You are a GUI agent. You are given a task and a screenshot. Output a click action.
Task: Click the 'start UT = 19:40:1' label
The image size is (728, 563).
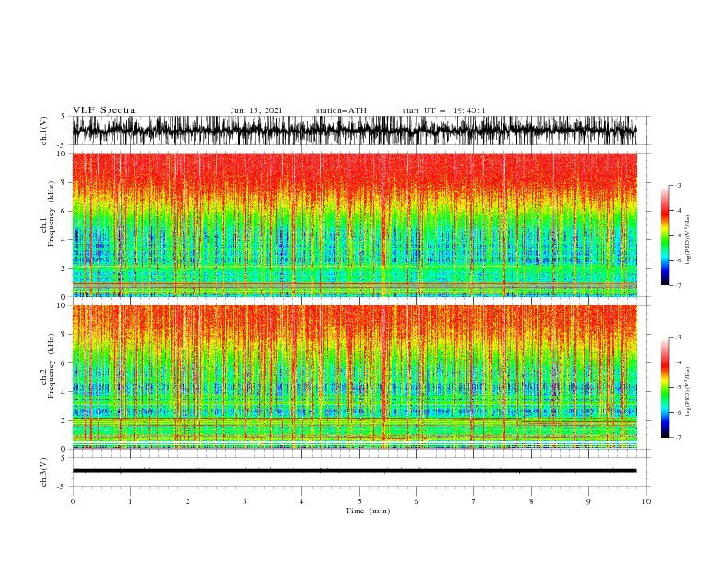[x=444, y=110]
